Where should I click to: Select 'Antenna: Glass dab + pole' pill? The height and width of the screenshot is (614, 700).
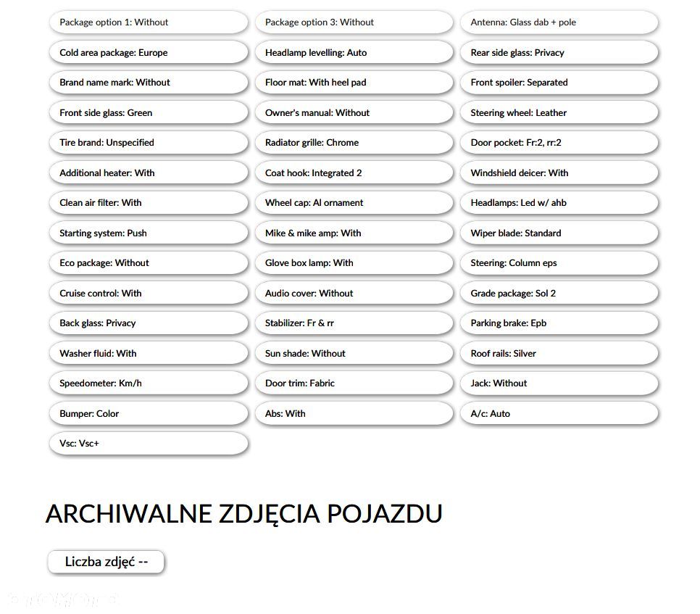pyautogui.click(x=559, y=22)
